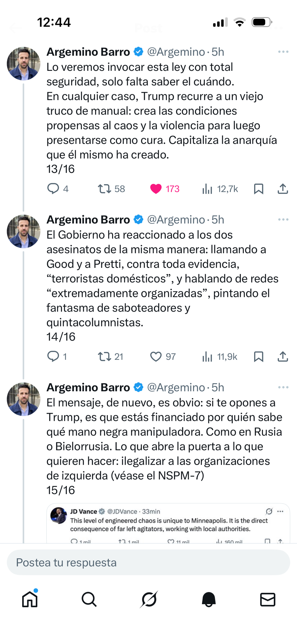Reply to the 13/16 post
Screen dimensions: 297x644
(53, 189)
